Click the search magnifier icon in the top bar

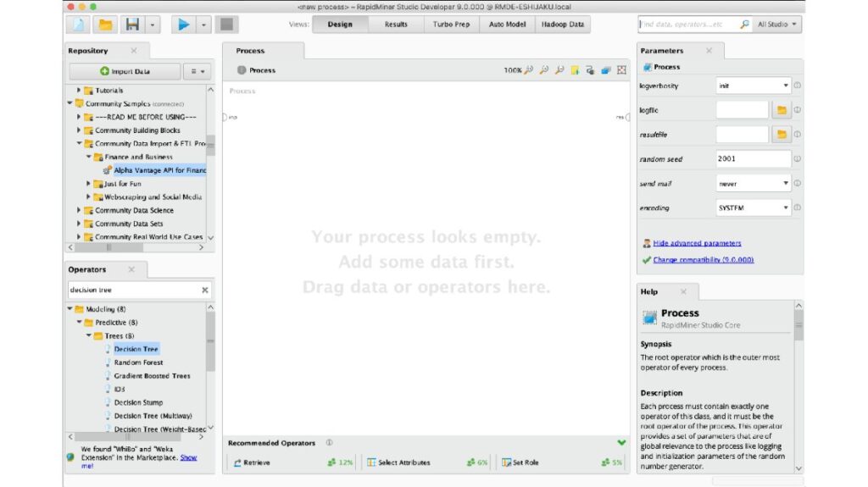744,25
